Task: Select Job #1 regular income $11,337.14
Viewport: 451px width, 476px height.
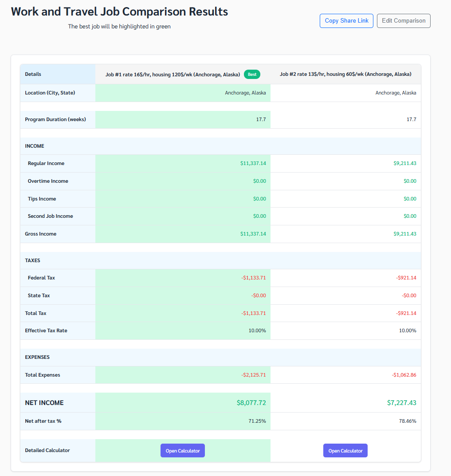Action: 253,163
